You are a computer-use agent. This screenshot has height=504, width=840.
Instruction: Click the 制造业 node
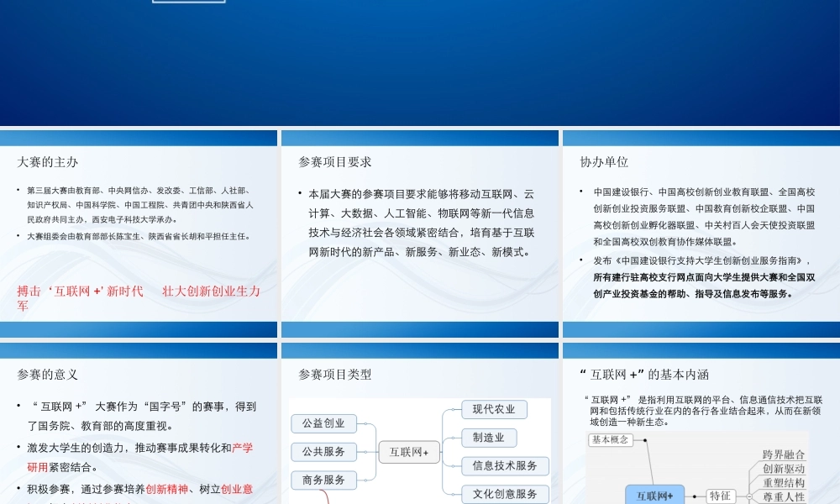pos(489,438)
